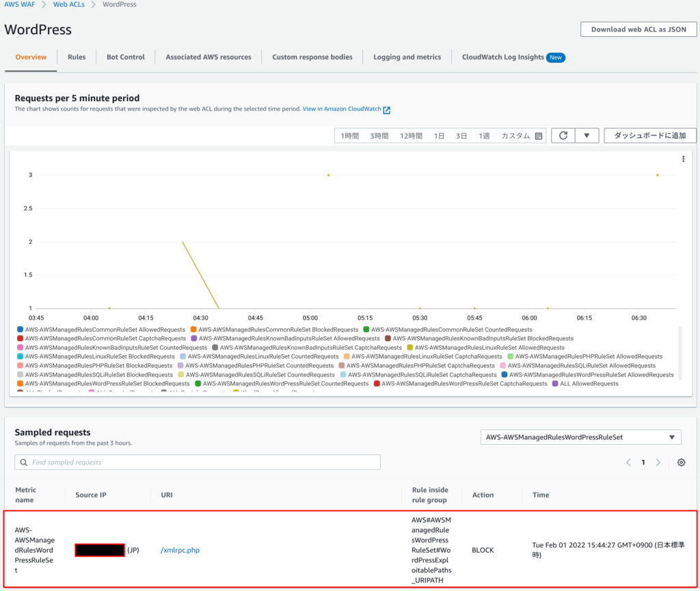Toggle CommonRuleSet CaptchaRequests legend swatch
The image size is (700, 591).
coord(20,338)
